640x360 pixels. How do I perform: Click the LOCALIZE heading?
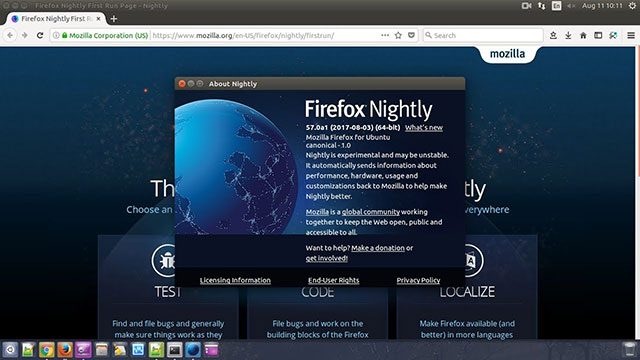pyautogui.click(x=467, y=292)
